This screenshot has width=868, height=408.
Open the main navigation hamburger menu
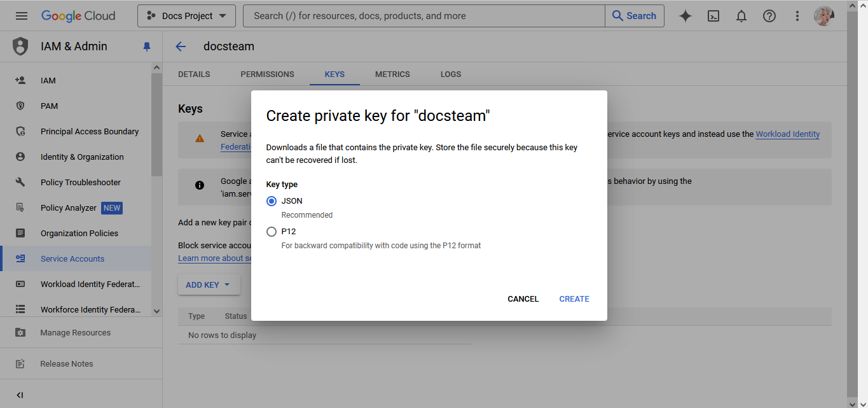pos(22,16)
